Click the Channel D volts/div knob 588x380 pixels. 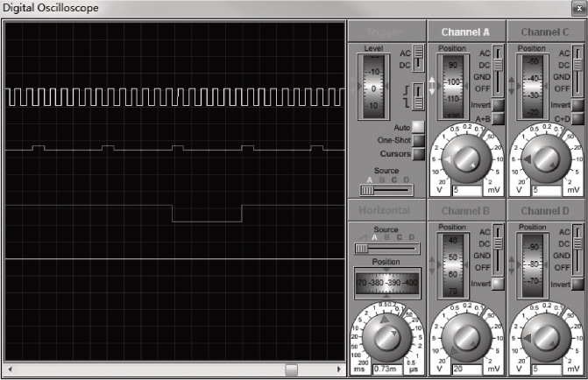coord(546,337)
